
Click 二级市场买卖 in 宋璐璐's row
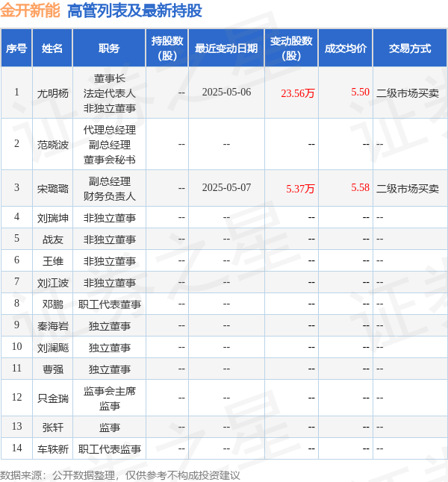click(408, 189)
